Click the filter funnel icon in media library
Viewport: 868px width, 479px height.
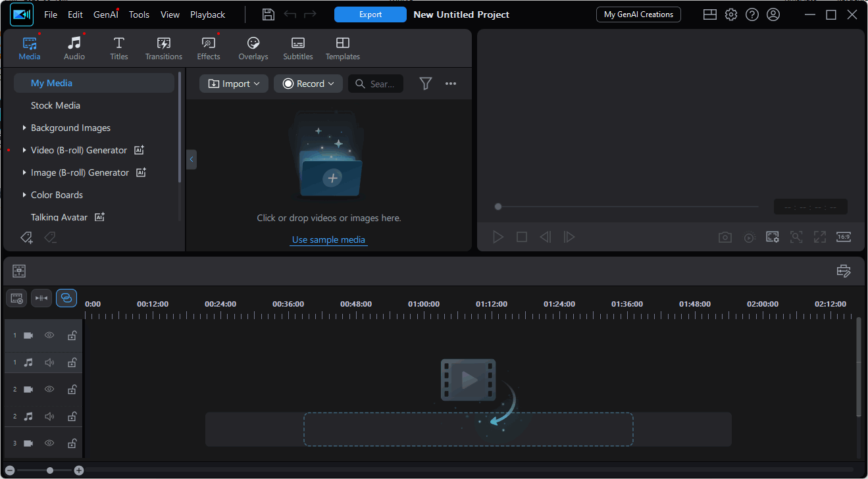[x=426, y=84]
